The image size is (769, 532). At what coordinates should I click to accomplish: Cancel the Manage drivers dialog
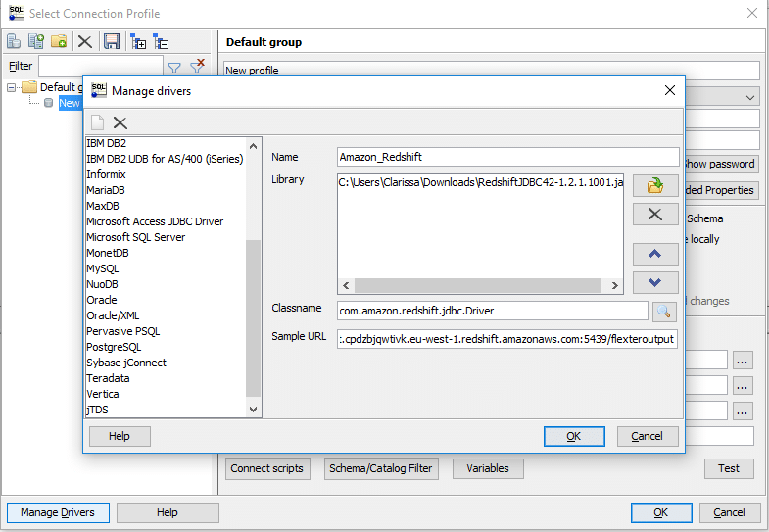(648, 436)
